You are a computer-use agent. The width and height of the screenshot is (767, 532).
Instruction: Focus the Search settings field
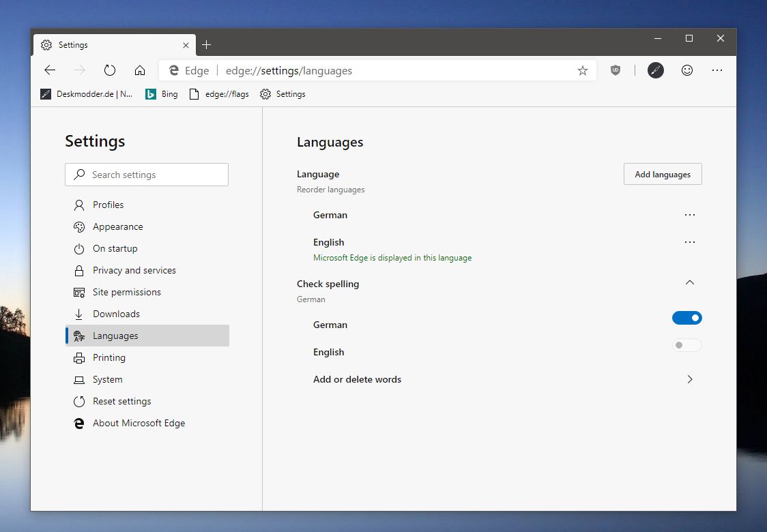tap(147, 175)
